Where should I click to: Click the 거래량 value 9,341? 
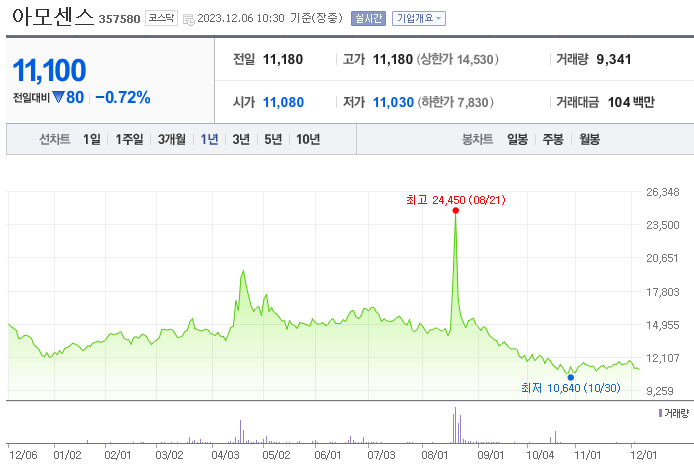pos(613,59)
